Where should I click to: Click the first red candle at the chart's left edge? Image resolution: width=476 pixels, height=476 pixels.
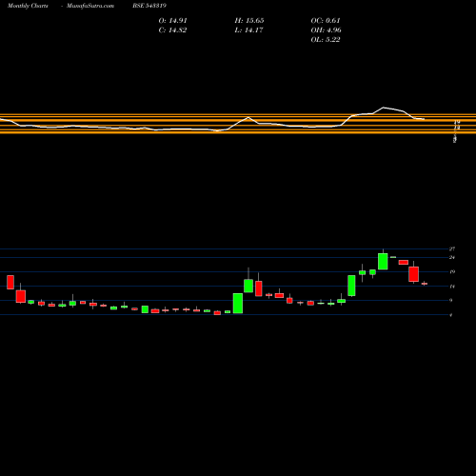click(x=10, y=282)
